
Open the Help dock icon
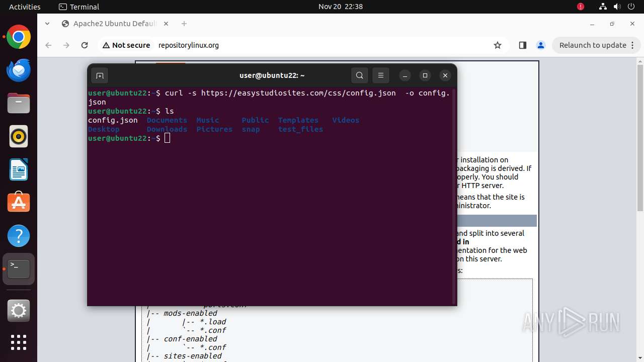pyautogui.click(x=19, y=236)
